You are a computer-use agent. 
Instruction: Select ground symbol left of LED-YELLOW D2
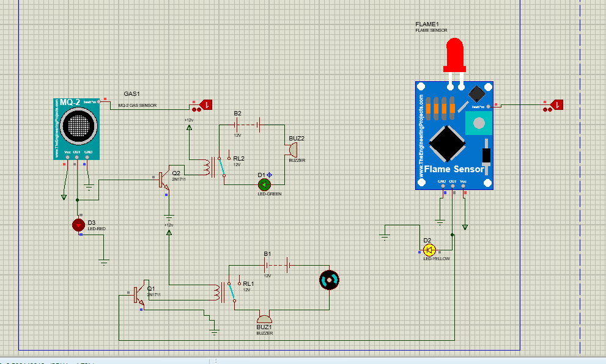click(x=385, y=237)
